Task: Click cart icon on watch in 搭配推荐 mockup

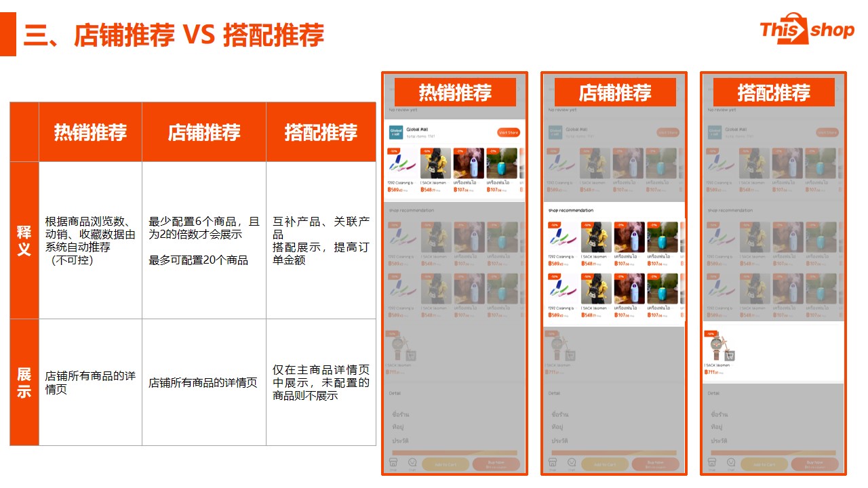Action: (x=730, y=354)
